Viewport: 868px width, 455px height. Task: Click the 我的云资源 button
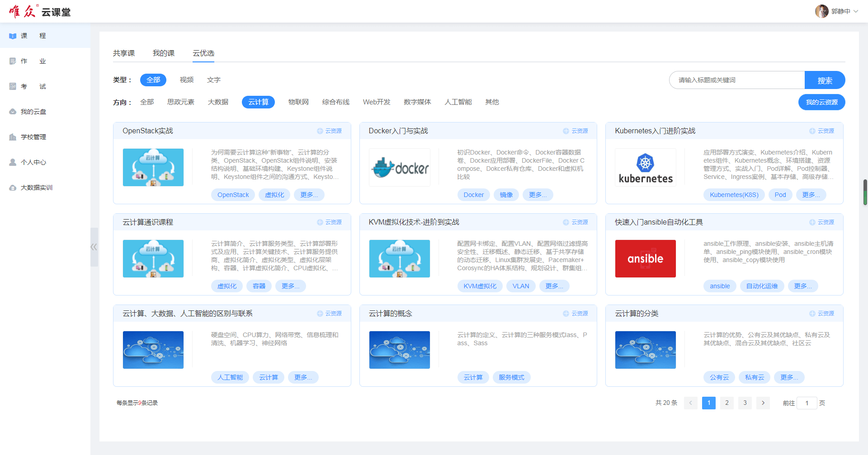pyautogui.click(x=821, y=102)
